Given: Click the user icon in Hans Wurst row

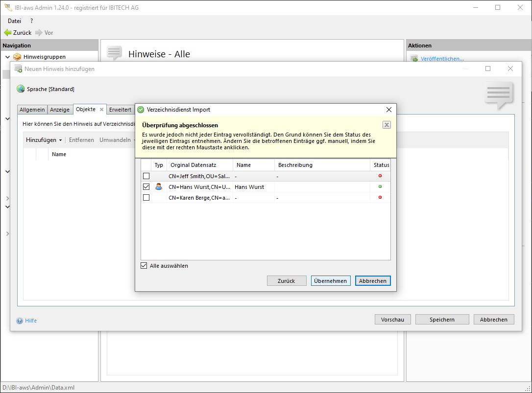Looking at the screenshot, I should (x=159, y=186).
